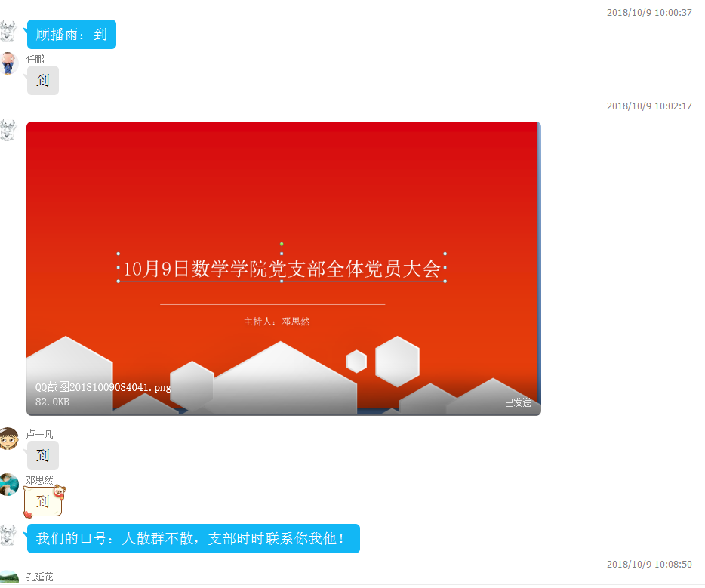This screenshot has height=588, width=705.
Task: Click the 卢一凡 sender name
Action: (x=40, y=434)
